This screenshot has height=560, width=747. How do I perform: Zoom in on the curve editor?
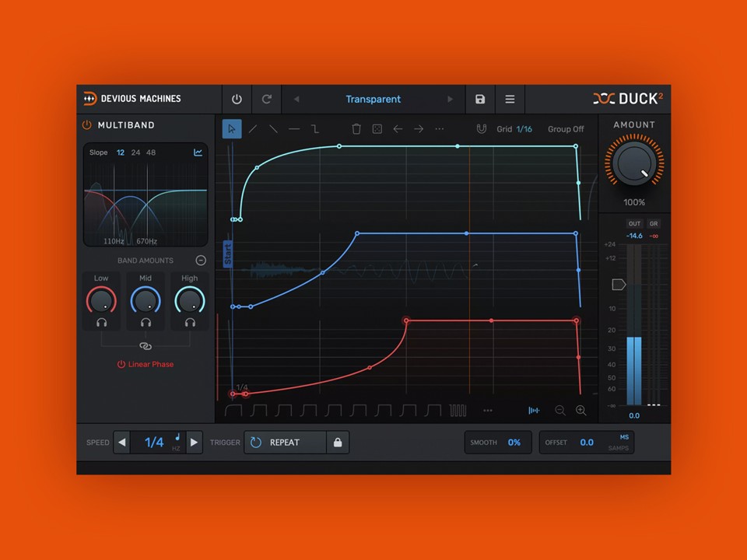click(x=580, y=411)
